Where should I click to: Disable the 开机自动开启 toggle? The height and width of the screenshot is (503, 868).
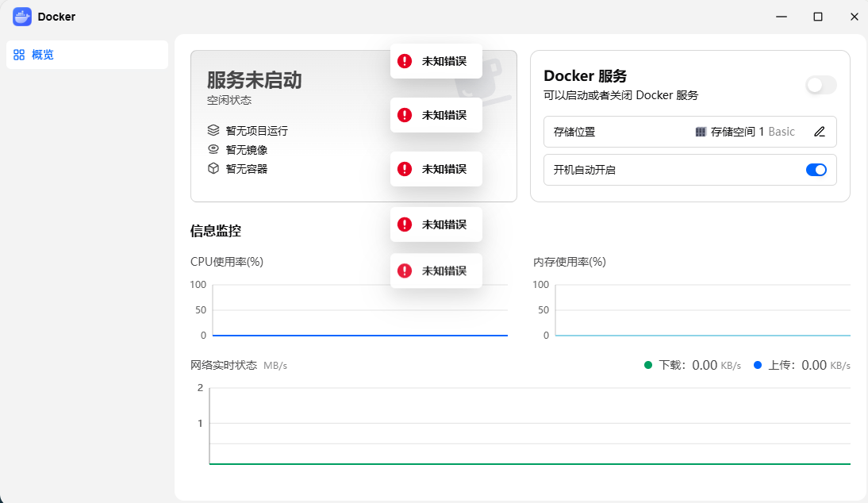pos(816,170)
